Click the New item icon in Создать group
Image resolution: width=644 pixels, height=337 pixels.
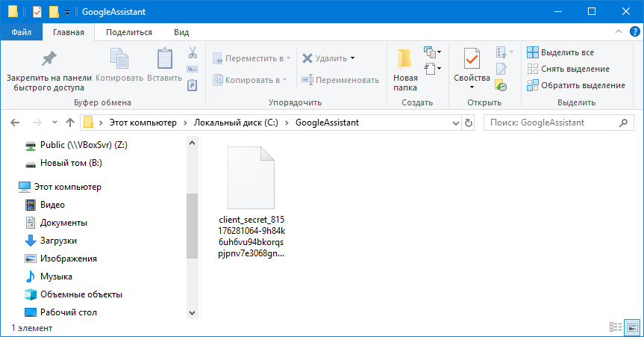click(430, 52)
